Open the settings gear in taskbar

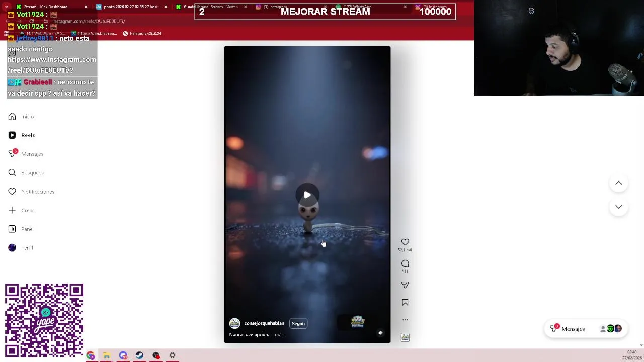coord(172,356)
